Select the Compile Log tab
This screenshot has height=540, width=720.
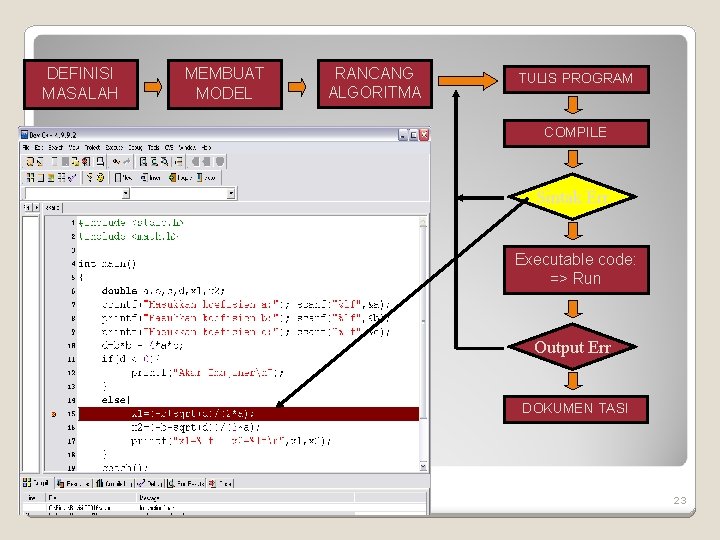click(114, 483)
